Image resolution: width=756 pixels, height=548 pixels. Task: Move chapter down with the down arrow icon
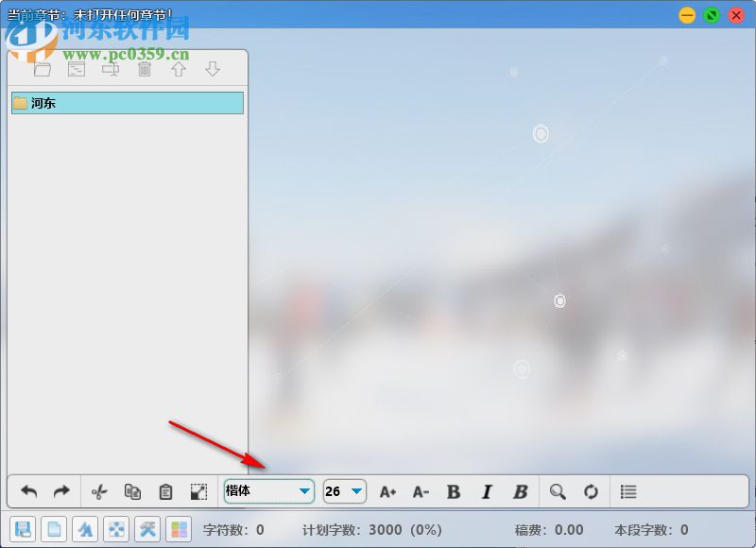coord(212,68)
